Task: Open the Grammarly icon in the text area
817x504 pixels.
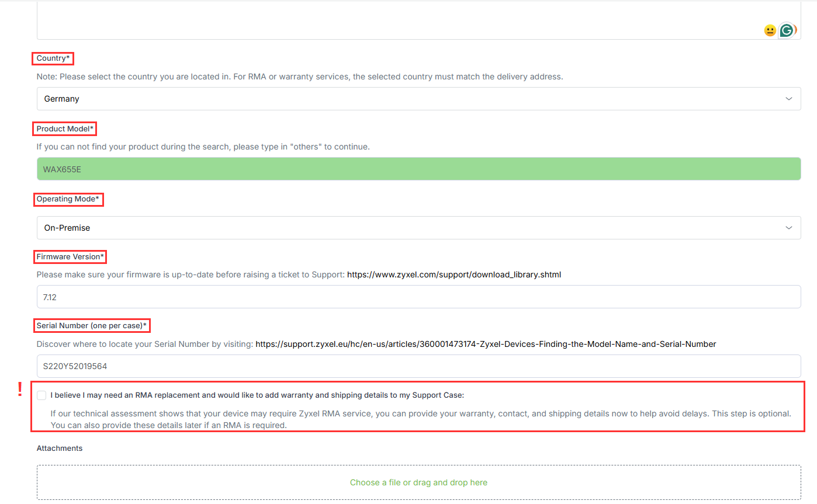Action: click(787, 30)
